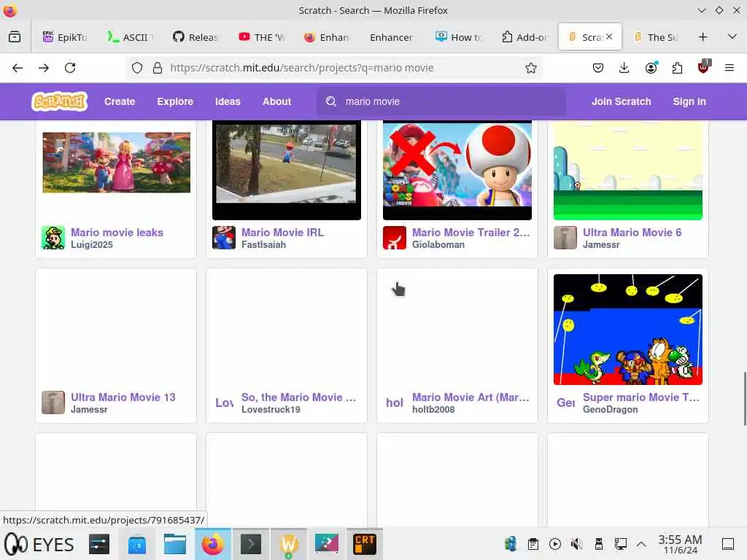747x560 pixels.
Task: Open Ultra Mario Movie 13 title link
Action: point(123,397)
